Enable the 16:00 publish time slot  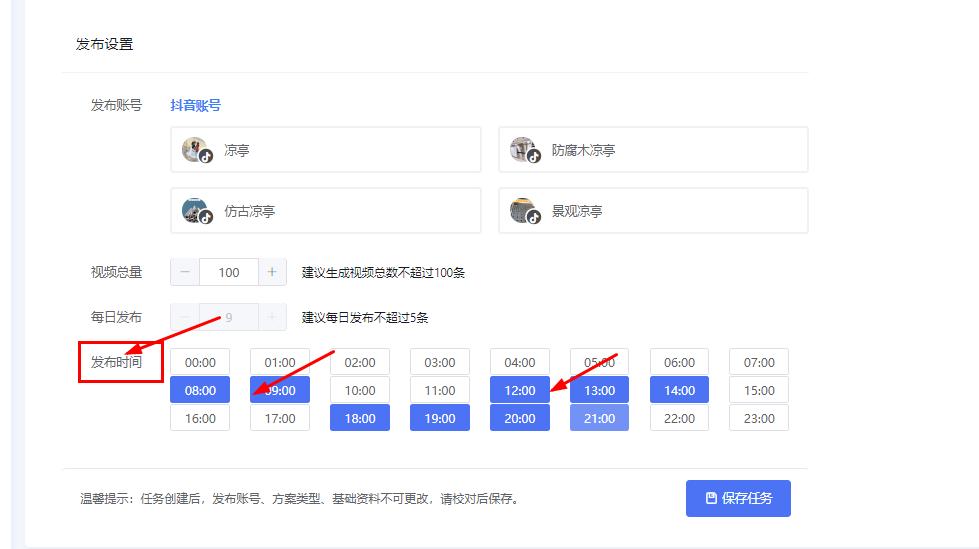[x=200, y=418]
